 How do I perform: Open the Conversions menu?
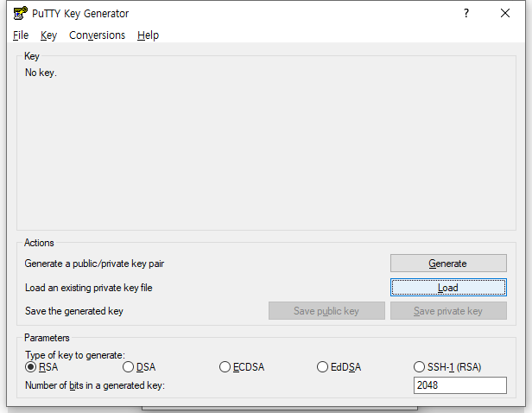(x=97, y=35)
